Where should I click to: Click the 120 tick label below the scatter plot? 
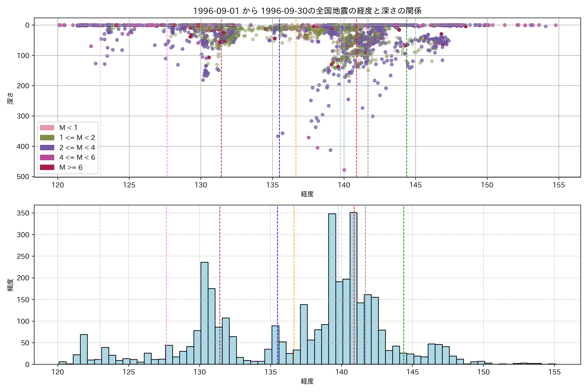click(x=58, y=185)
